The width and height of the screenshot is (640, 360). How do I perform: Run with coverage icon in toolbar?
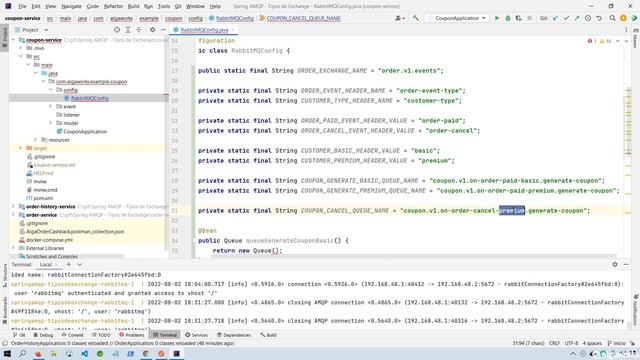(518, 18)
